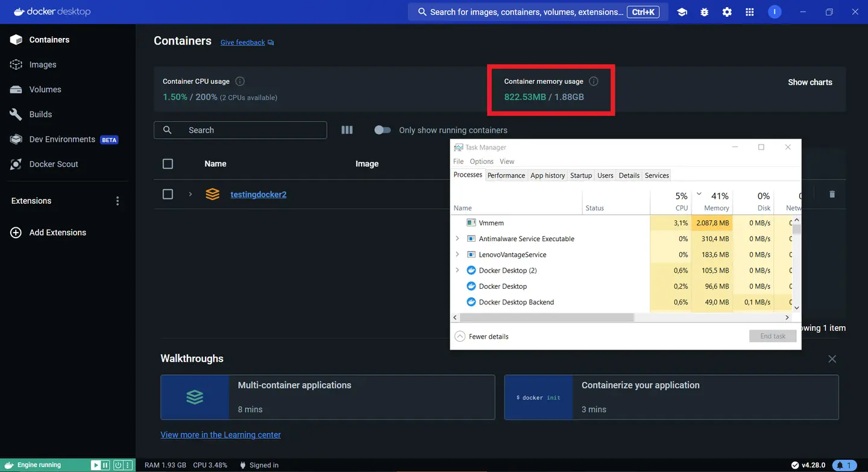This screenshot has height=472, width=868.
Task: Open the testingdocker2 link
Action: click(259, 194)
